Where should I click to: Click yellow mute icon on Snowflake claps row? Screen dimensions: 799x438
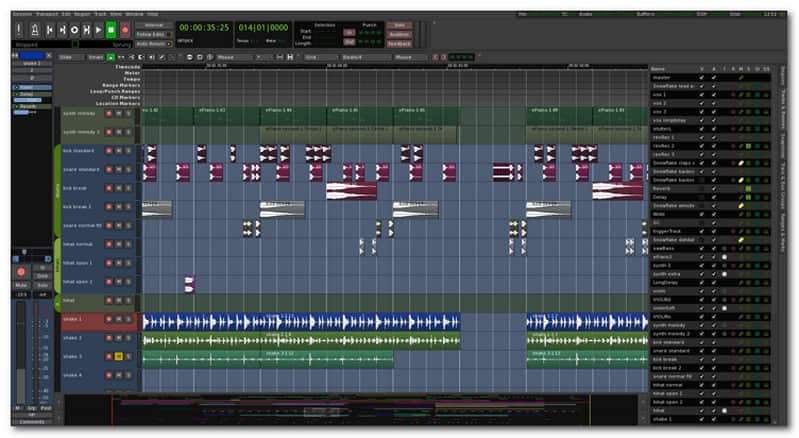pos(741,163)
